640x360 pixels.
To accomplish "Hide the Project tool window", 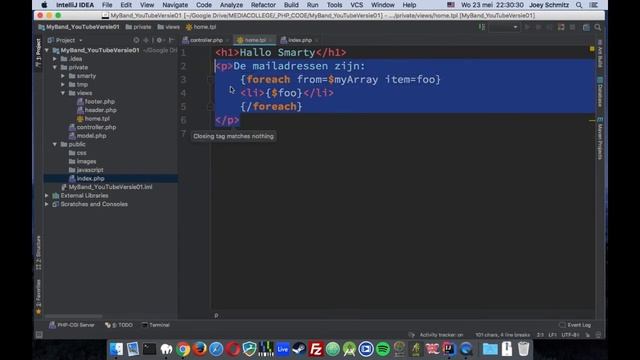I will tap(171, 40).
